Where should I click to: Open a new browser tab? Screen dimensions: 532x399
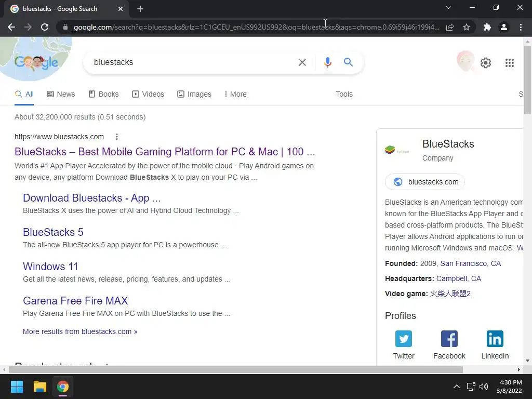pos(140,9)
